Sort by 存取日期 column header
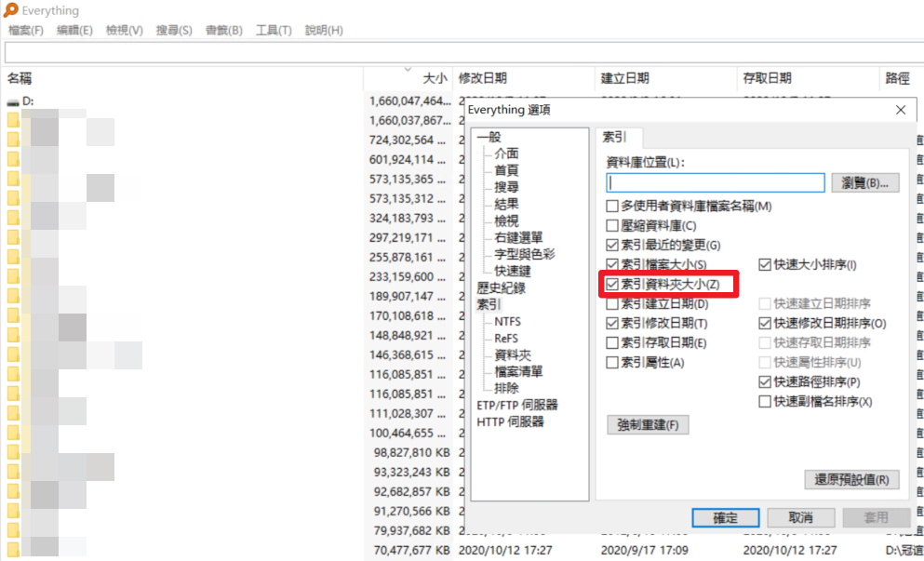Screen dimensions: 924x561 point(808,78)
